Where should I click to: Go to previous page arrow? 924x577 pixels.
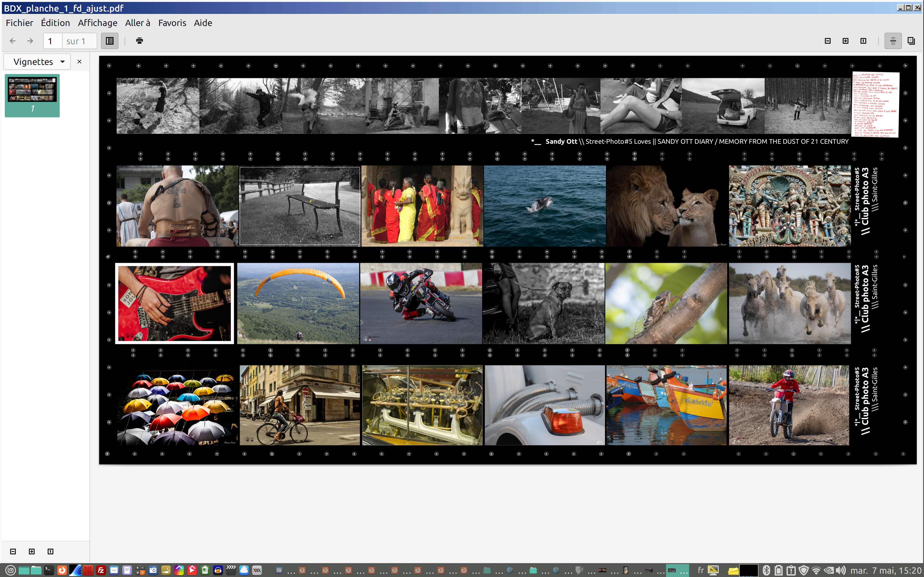13,41
